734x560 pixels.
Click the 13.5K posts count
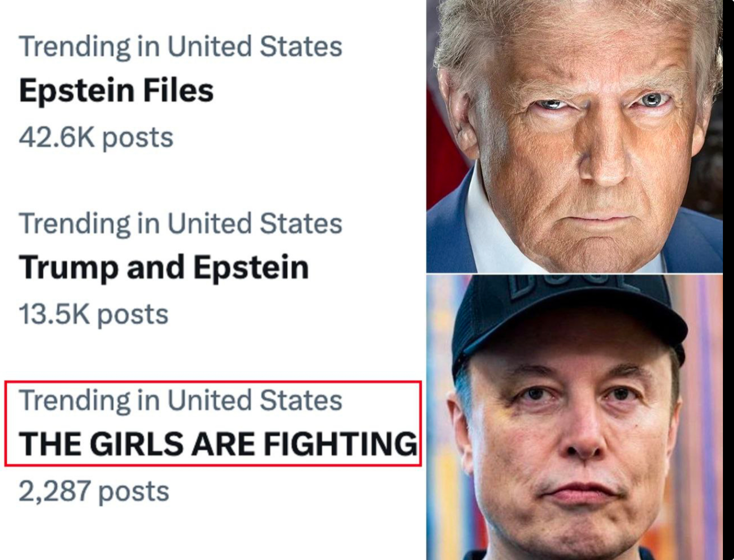click(94, 315)
